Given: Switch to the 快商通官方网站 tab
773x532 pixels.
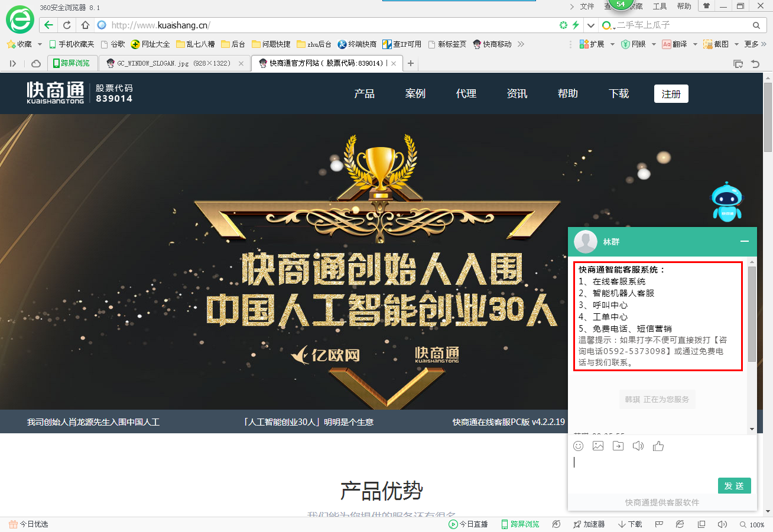Looking at the screenshot, I should pyautogui.click(x=327, y=63).
